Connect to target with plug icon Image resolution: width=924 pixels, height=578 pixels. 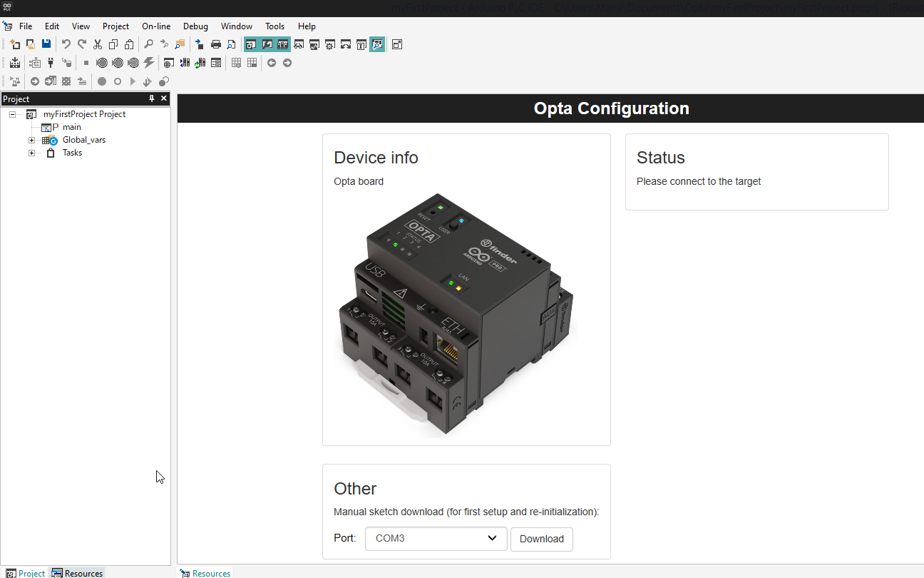51,63
